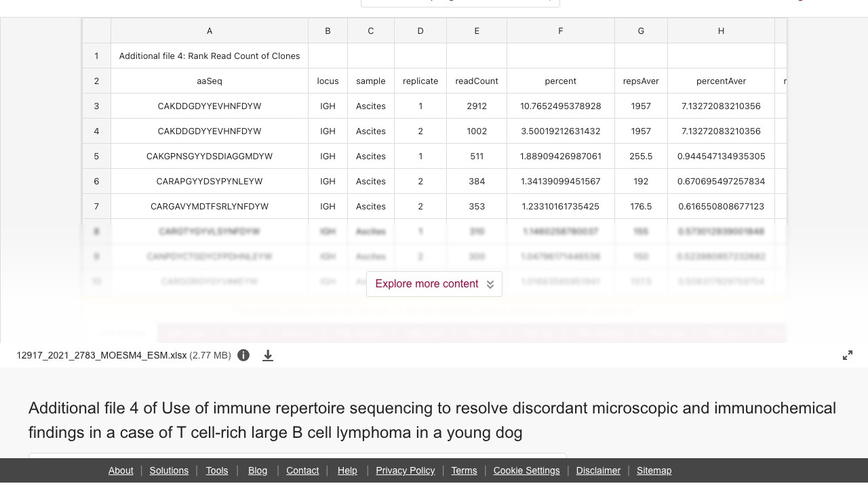The height and width of the screenshot is (488, 868).
Task: Select cell CARGAVYMDTFSRLYNFDYW
Action: (210, 206)
